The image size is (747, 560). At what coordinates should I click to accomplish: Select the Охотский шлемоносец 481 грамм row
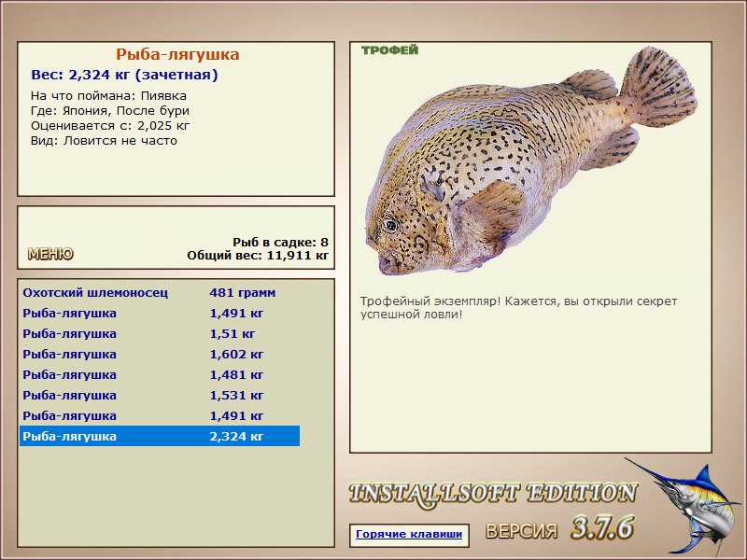[x=160, y=293]
